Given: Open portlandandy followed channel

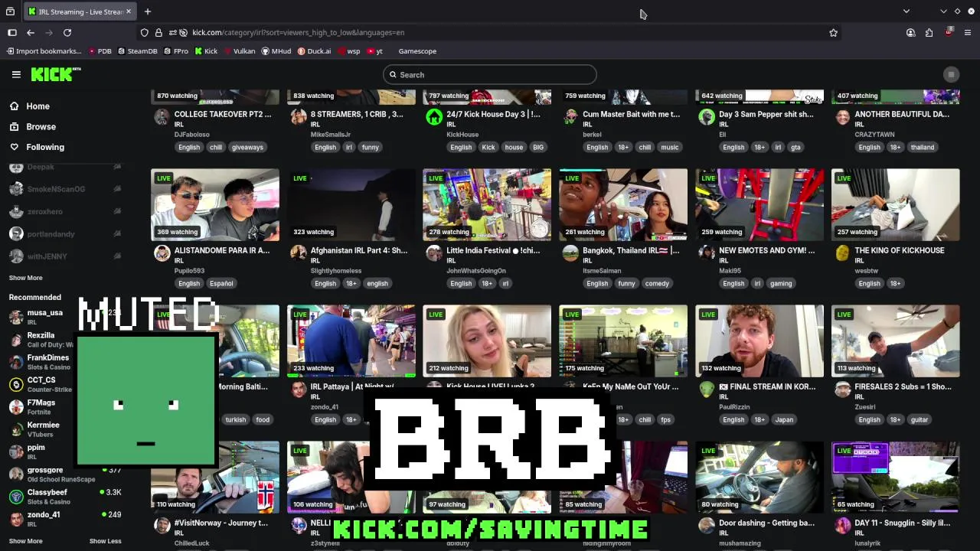Looking at the screenshot, I should pos(51,233).
